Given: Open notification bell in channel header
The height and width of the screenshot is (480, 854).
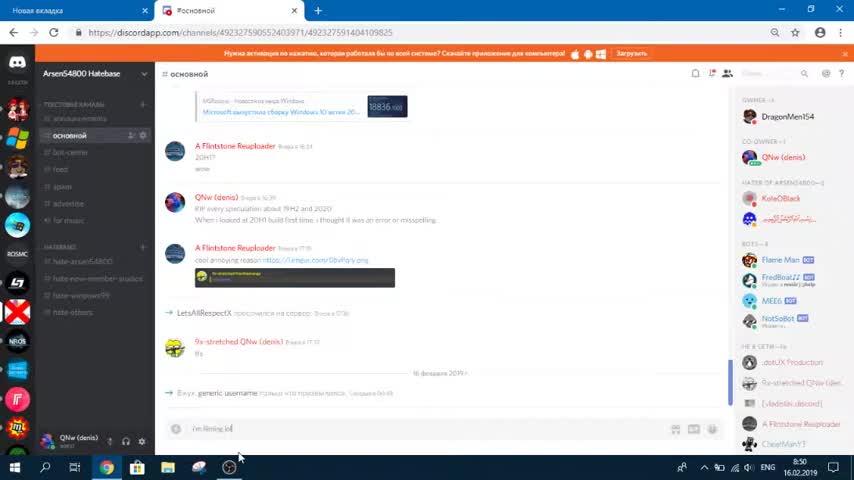Looking at the screenshot, I should [695, 74].
